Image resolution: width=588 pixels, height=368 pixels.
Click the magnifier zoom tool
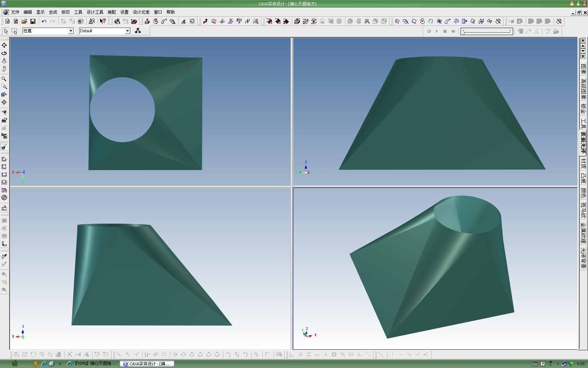click(x=4, y=79)
